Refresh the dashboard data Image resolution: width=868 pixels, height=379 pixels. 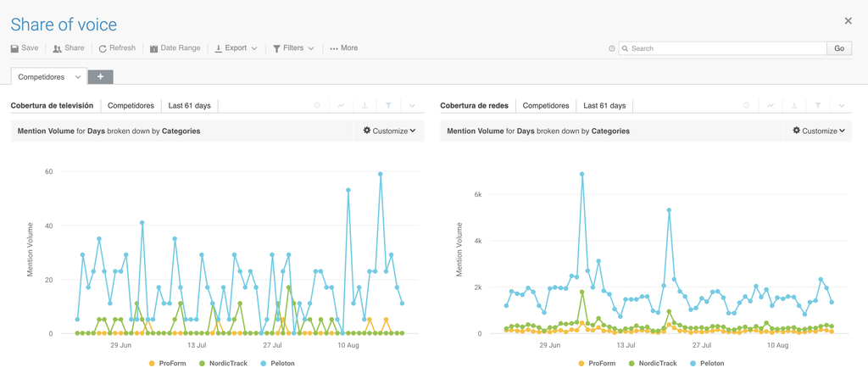[117, 48]
